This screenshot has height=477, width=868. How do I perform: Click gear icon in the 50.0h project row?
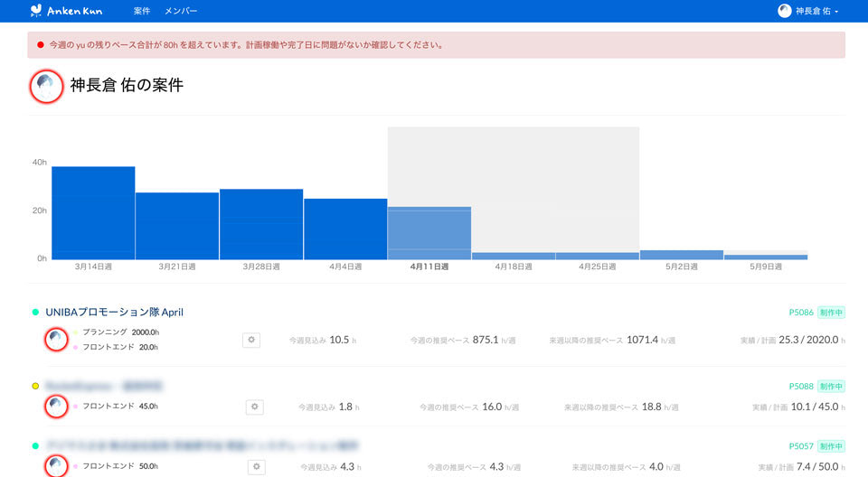(257, 466)
